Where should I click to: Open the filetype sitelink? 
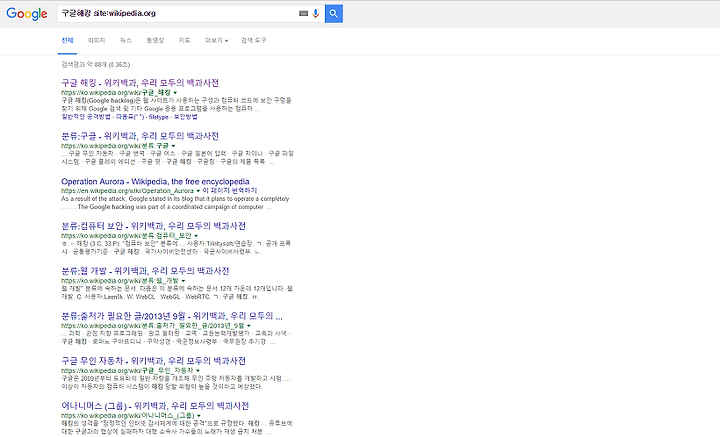click(x=158, y=117)
